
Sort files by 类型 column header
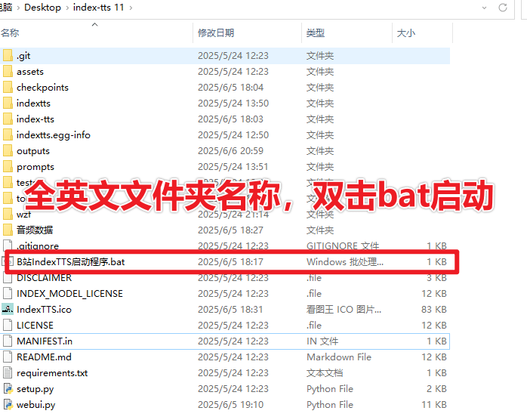(315, 33)
